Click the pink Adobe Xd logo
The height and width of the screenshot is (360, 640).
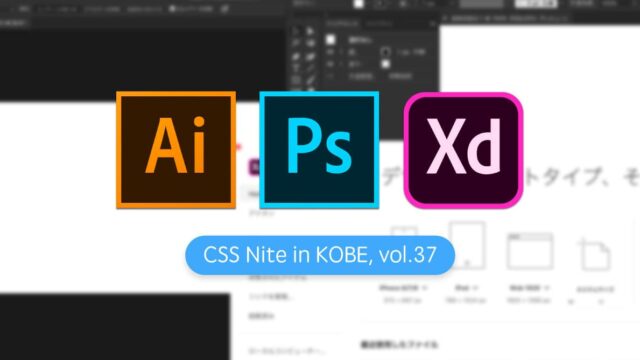(x=463, y=150)
